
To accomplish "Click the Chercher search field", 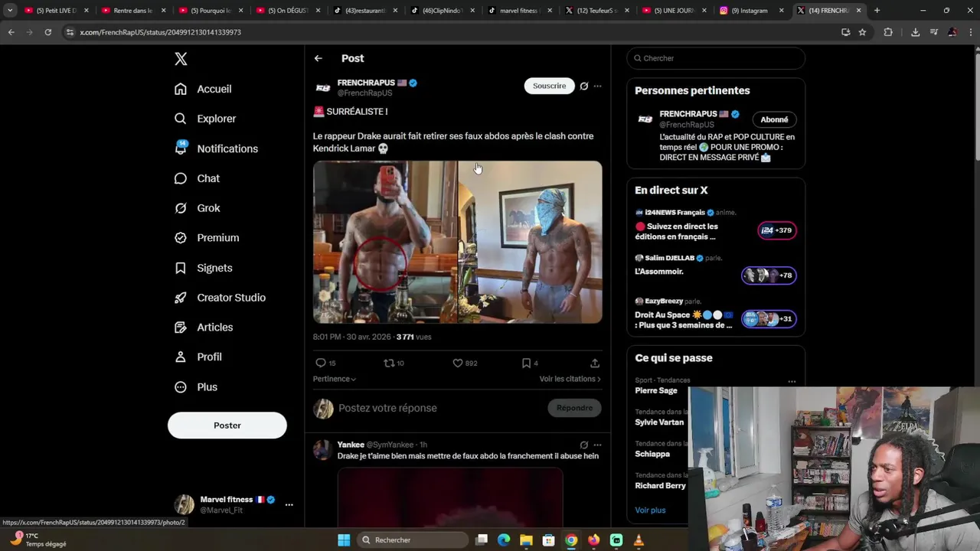I will [716, 58].
